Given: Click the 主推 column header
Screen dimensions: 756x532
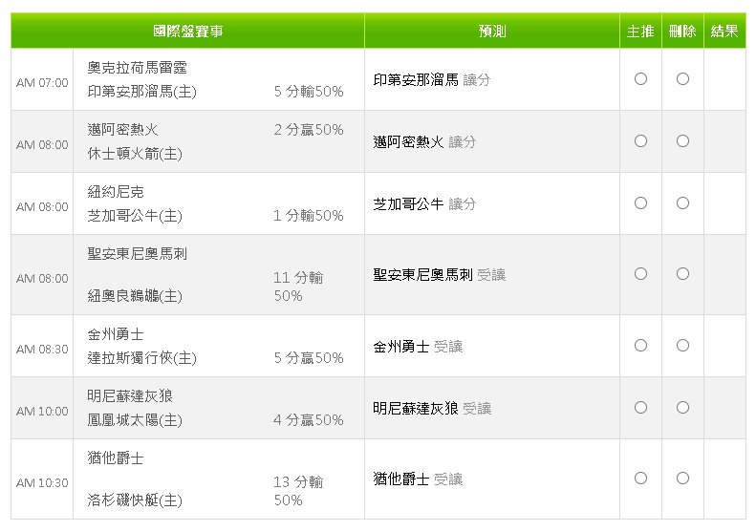Looking at the screenshot, I should [640, 32].
